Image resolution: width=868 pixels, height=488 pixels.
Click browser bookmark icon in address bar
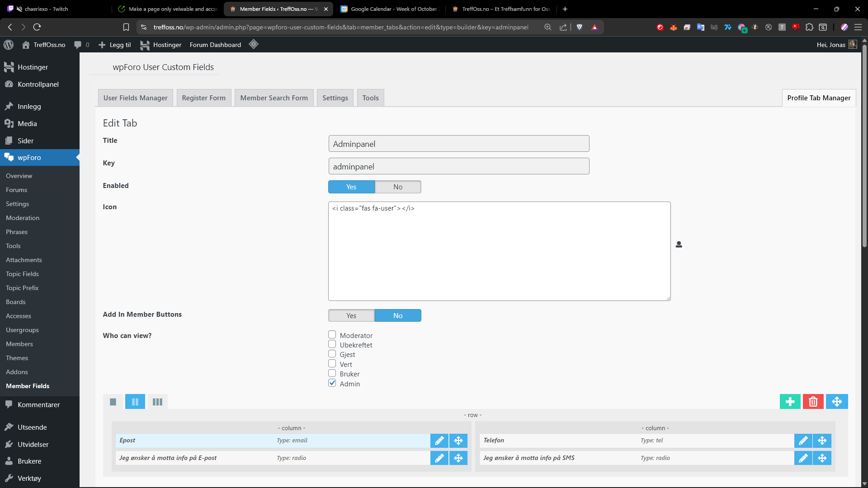pyautogui.click(x=126, y=27)
